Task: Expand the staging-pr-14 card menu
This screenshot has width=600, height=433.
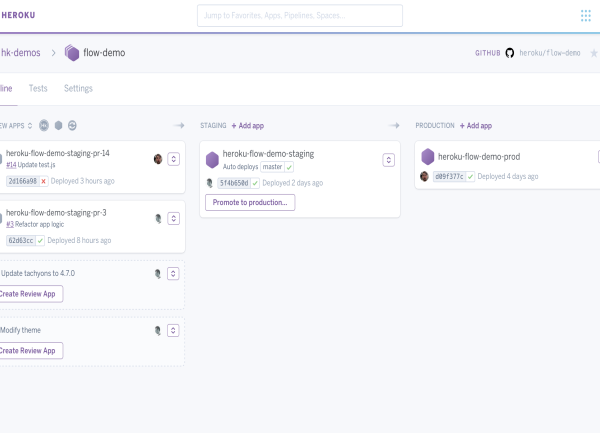Action: (x=174, y=159)
